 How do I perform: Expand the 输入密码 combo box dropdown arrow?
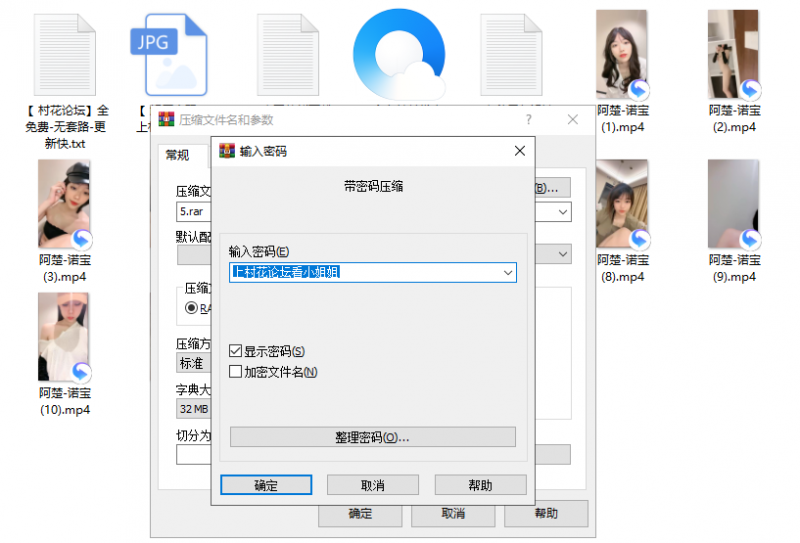click(x=508, y=272)
